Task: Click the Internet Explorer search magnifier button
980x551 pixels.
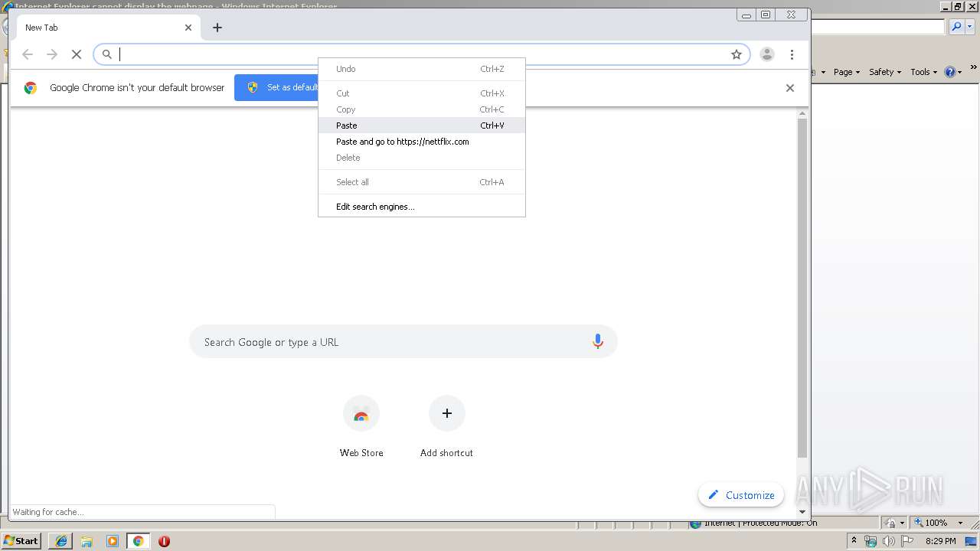Action: pos(956,27)
